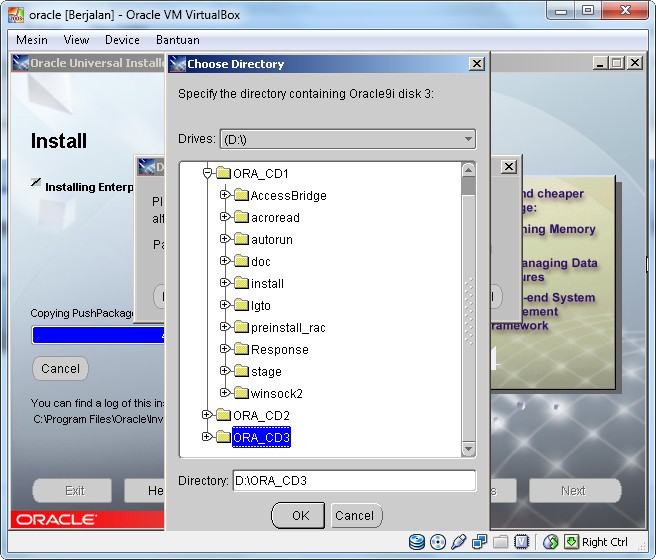Image resolution: width=656 pixels, height=560 pixels.
Task: Select the lgto folder name
Action: pyautogui.click(x=261, y=306)
